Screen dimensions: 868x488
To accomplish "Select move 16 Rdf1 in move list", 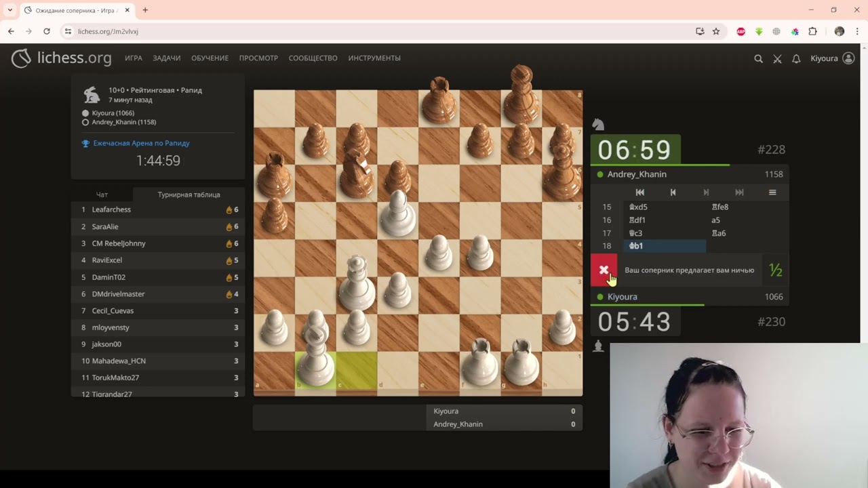I will coord(664,220).
